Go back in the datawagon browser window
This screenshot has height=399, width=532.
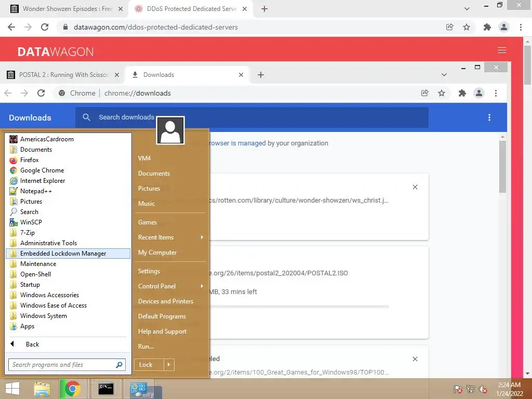11,27
